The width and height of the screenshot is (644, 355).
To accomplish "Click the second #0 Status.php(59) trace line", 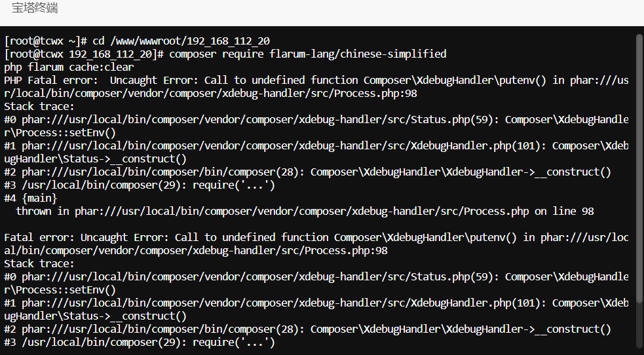I will (x=316, y=283).
